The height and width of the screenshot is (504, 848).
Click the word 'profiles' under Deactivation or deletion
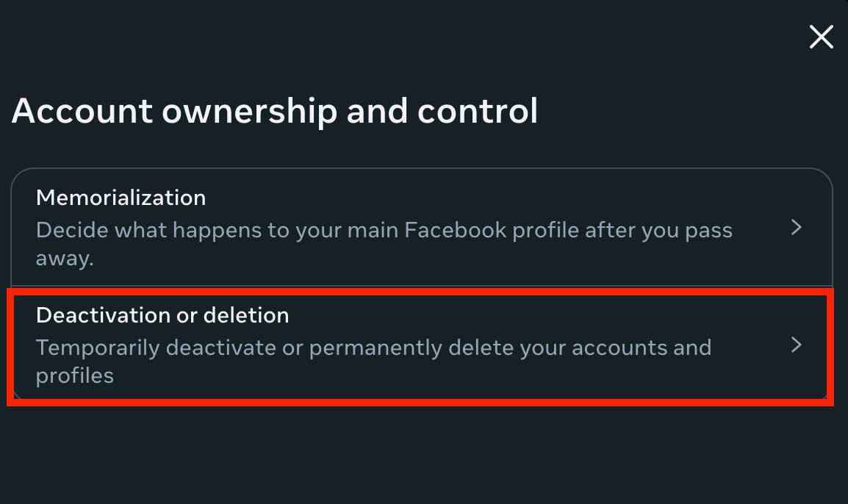click(x=74, y=376)
